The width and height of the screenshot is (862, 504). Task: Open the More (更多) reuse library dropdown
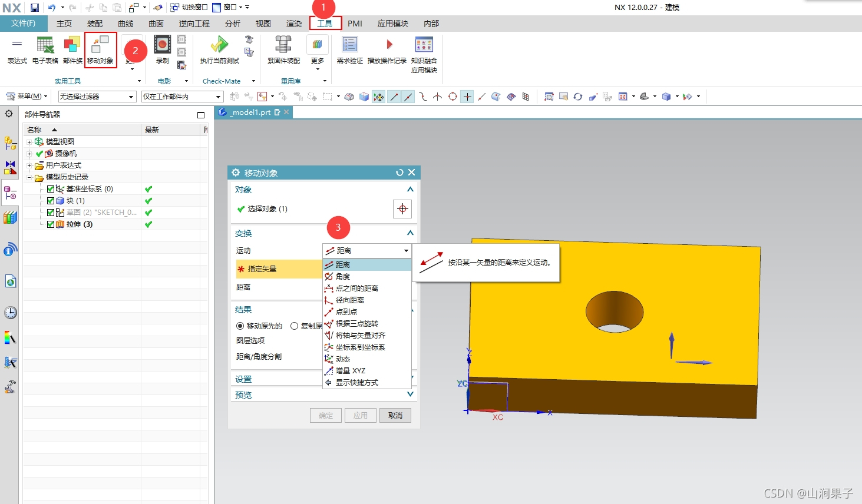[318, 54]
